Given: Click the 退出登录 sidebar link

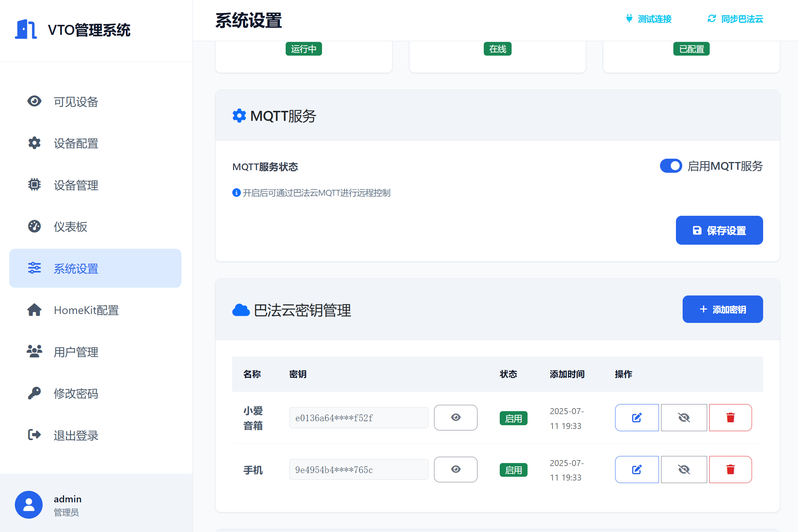Looking at the screenshot, I should (76, 435).
